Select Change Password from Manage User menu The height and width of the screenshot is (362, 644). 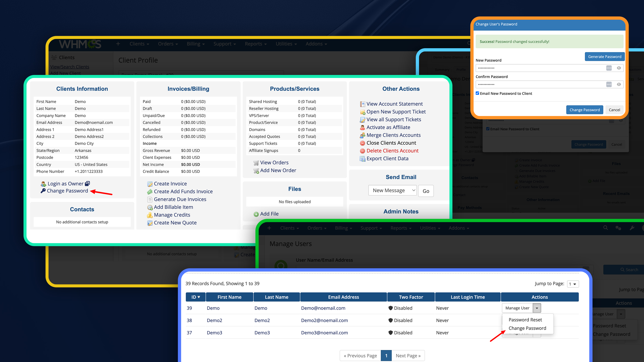(x=527, y=328)
